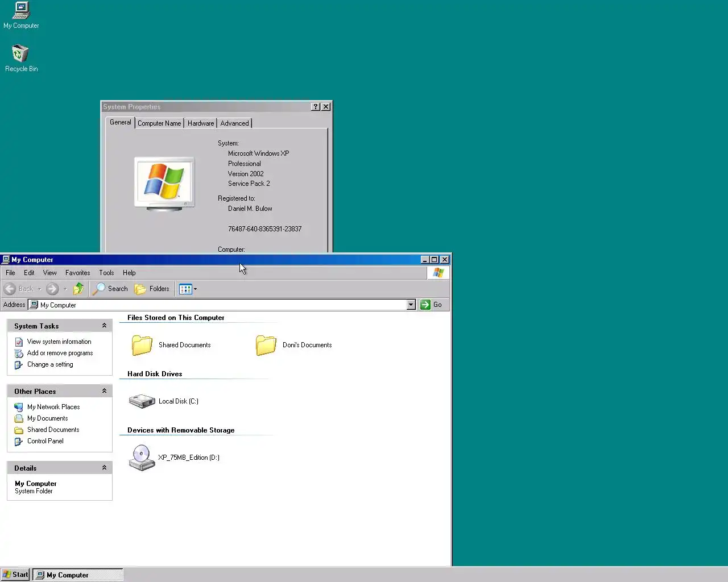Click the Doni's Documents label

pos(307,345)
